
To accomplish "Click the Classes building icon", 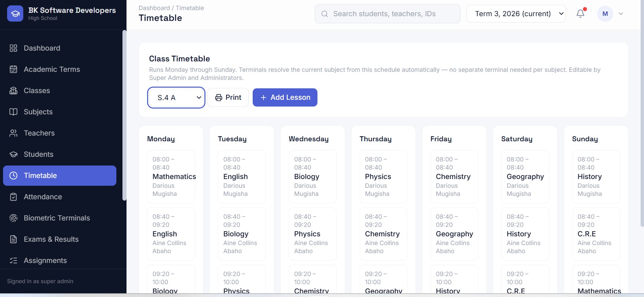I will tap(13, 91).
